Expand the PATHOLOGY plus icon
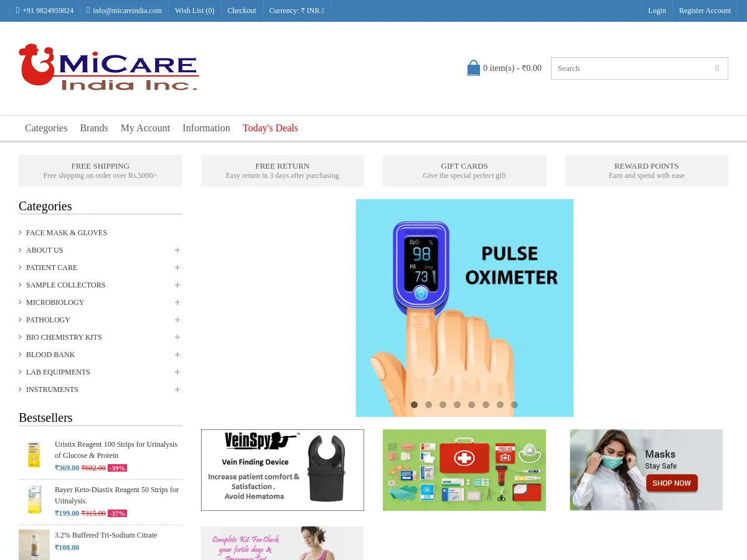This screenshot has height=560, width=747. [177, 320]
